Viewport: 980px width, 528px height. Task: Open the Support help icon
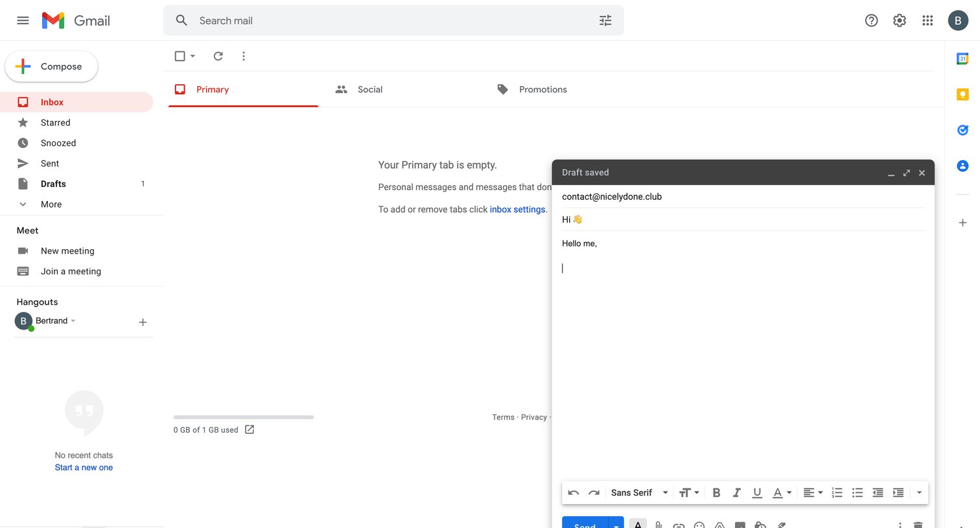pyautogui.click(x=871, y=21)
